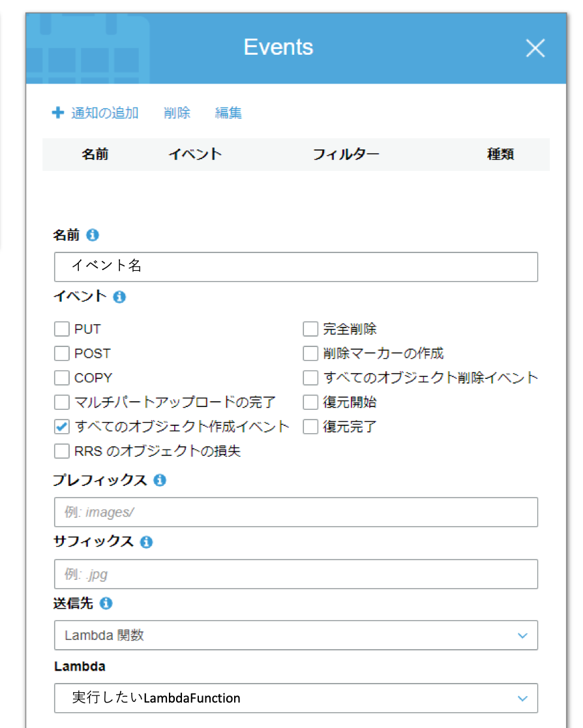Tick the 完全削除 checkbox

(x=310, y=329)
